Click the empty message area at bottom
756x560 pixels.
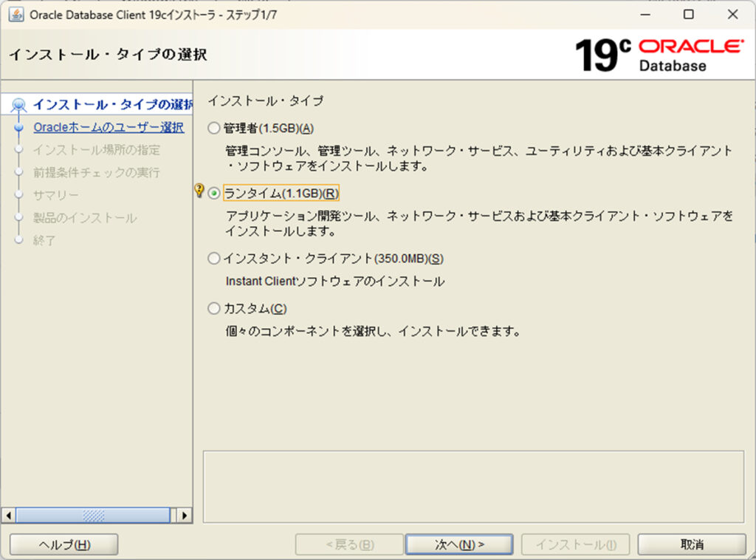click(472, 486)
